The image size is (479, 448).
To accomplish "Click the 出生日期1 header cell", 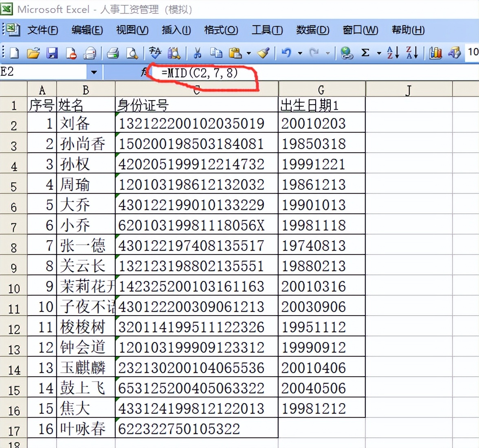I will [321, 105].
